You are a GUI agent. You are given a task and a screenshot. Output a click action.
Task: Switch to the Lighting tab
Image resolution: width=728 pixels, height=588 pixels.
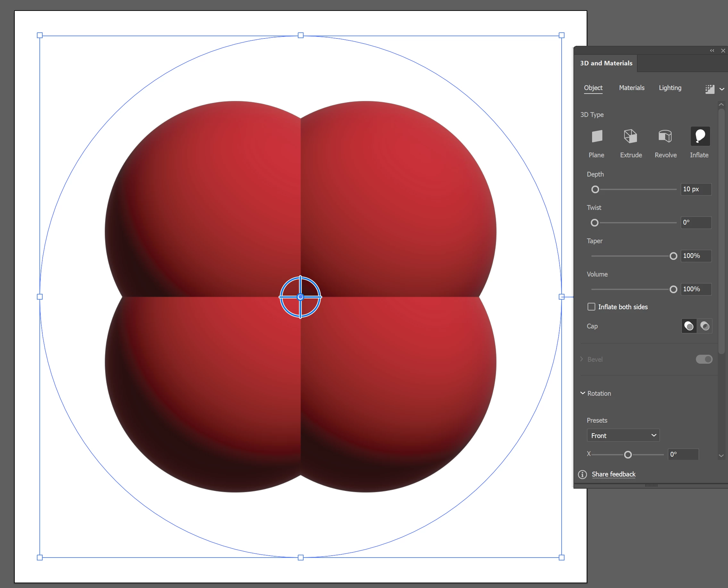point(670,88)
